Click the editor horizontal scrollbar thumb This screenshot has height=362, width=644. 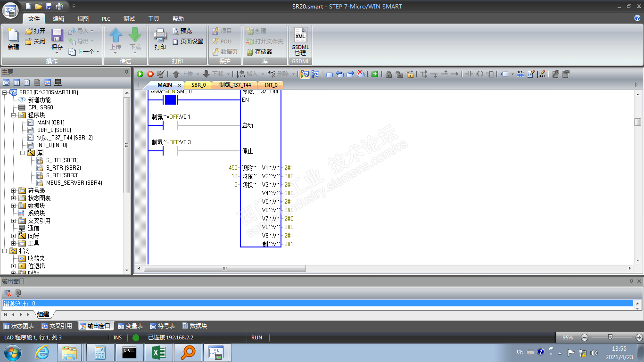pyautogui.click(x=225, y=268)
